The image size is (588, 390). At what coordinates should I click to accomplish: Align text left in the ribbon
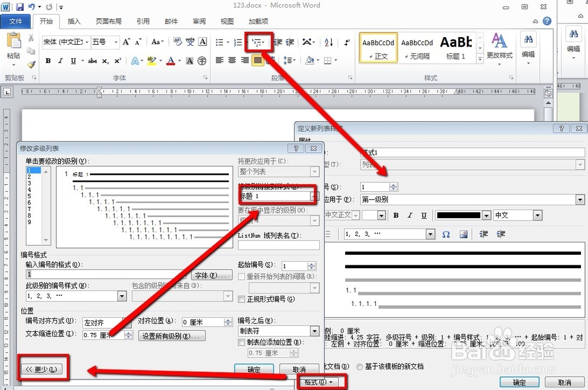[x=220, y=60]
